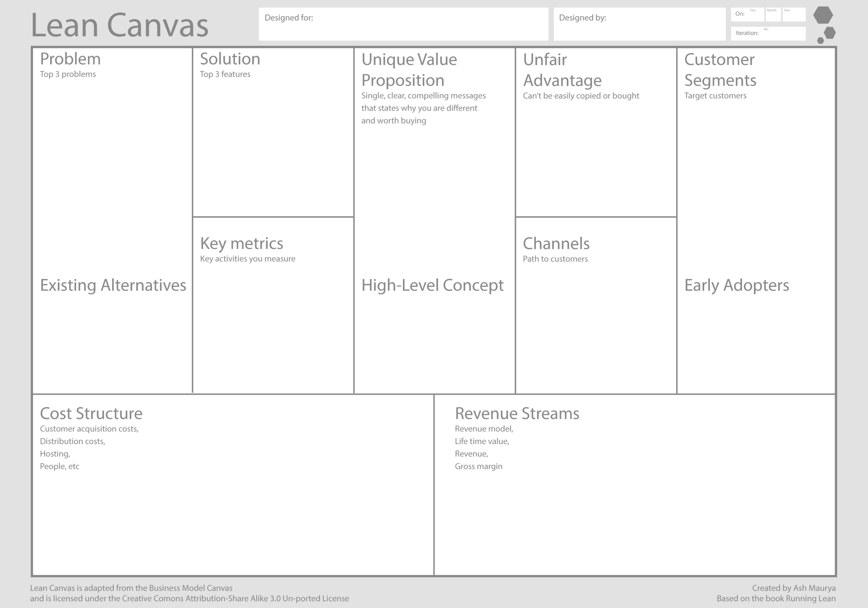This screenshot has height=608, width=868.
Task: Click the Solution top 3 features area
Action: point(274,139)
